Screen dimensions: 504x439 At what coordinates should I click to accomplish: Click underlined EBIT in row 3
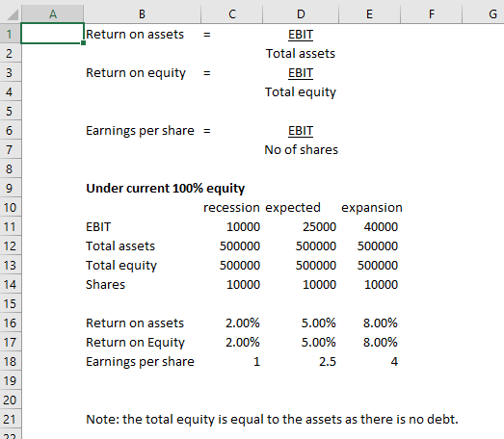301,73
